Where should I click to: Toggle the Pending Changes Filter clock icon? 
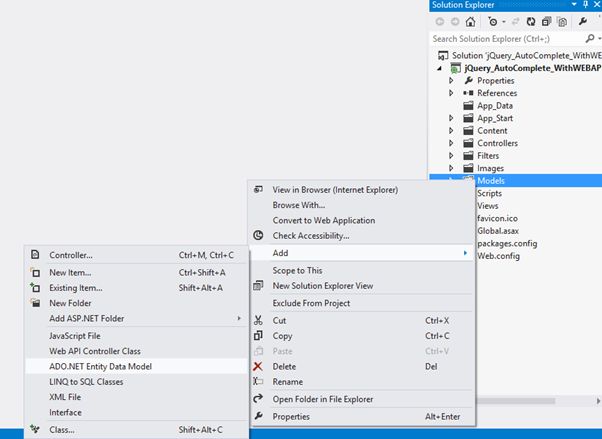(x=493, y=22)
